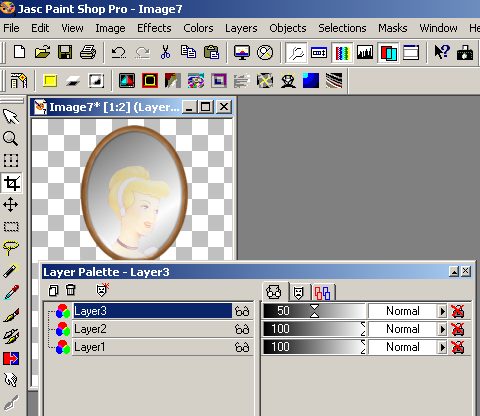Switch to Layer Palette appearance tab
Screen dimensions: 480x416
coord(274,292)
